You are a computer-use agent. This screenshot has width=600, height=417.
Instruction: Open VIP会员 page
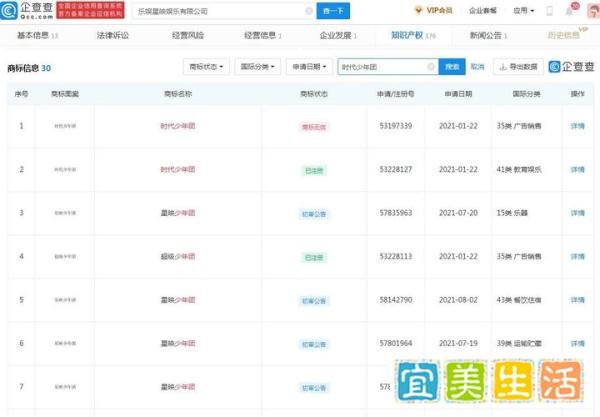[434, 11]
